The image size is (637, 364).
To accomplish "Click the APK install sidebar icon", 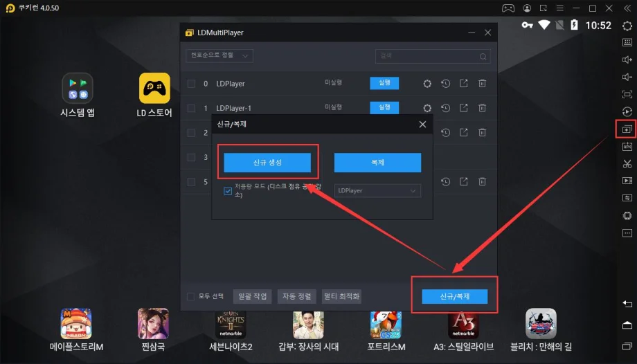I will pos(627,147).
